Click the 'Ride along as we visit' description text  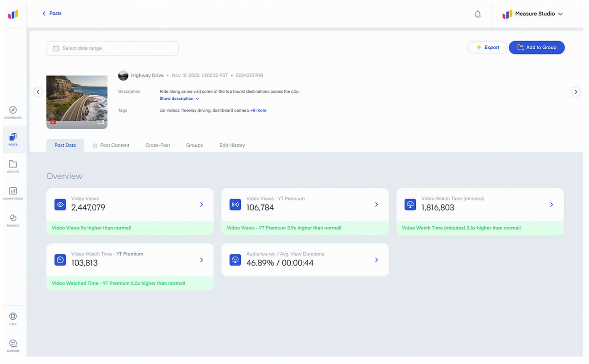point(230,91)
